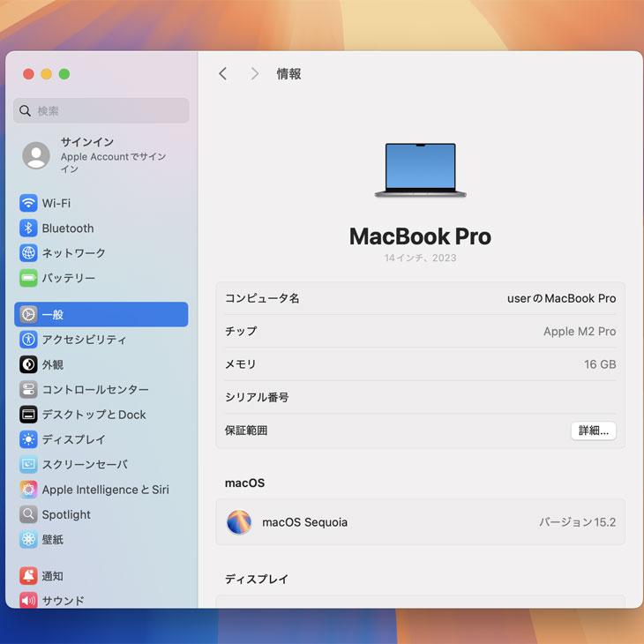Click the コンピュータ名 field value
The width and height of the screenshot is (644, 644).
point(561,299)
